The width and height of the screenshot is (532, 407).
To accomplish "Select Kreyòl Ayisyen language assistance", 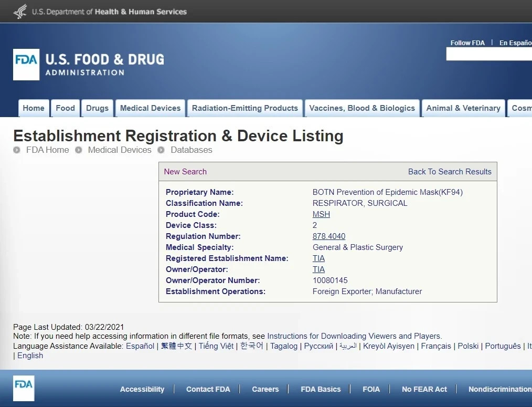I will point(389,346).
